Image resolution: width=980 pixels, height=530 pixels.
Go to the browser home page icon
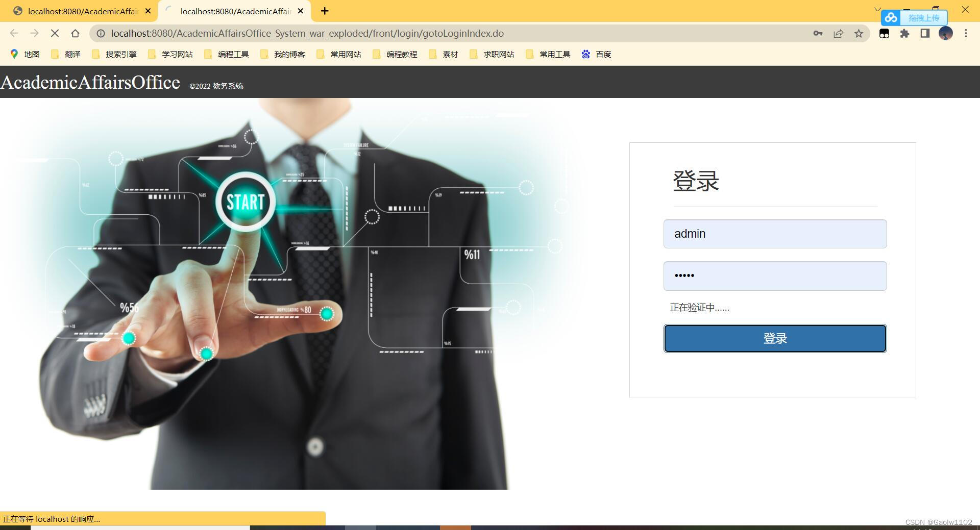click(75, 33)
